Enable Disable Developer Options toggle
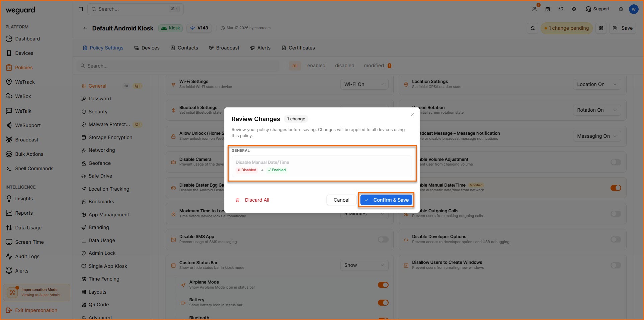The image size is (644, 320). 616,239
